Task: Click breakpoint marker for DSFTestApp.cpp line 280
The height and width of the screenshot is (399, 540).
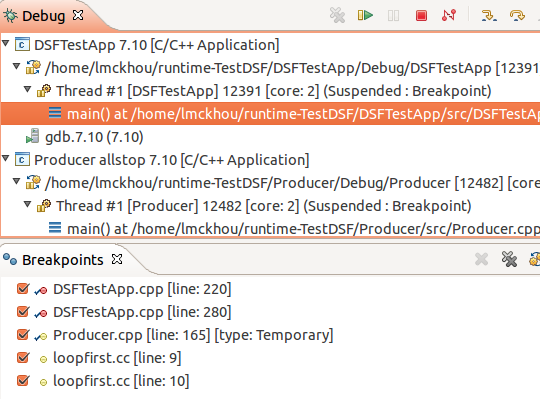Action: [41, 313]
